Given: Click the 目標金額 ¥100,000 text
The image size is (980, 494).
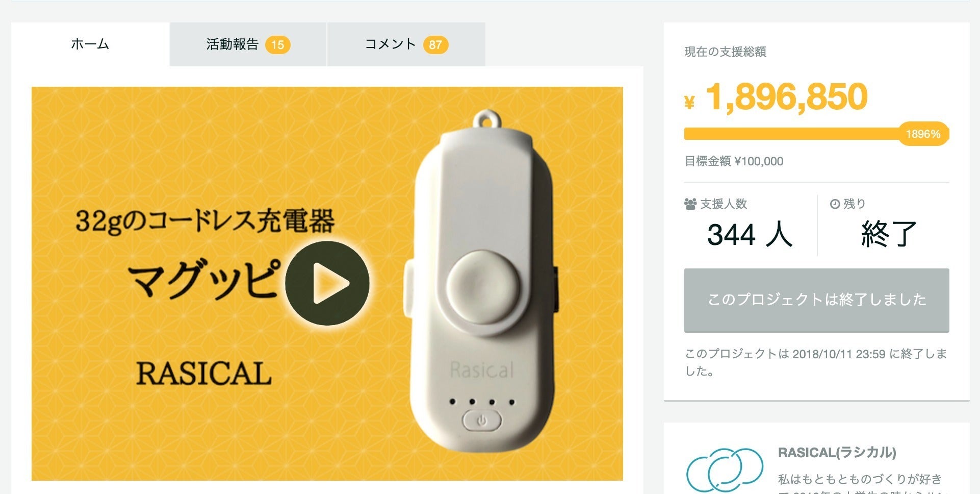Looking at the screenshot, I should pos(734,161).
